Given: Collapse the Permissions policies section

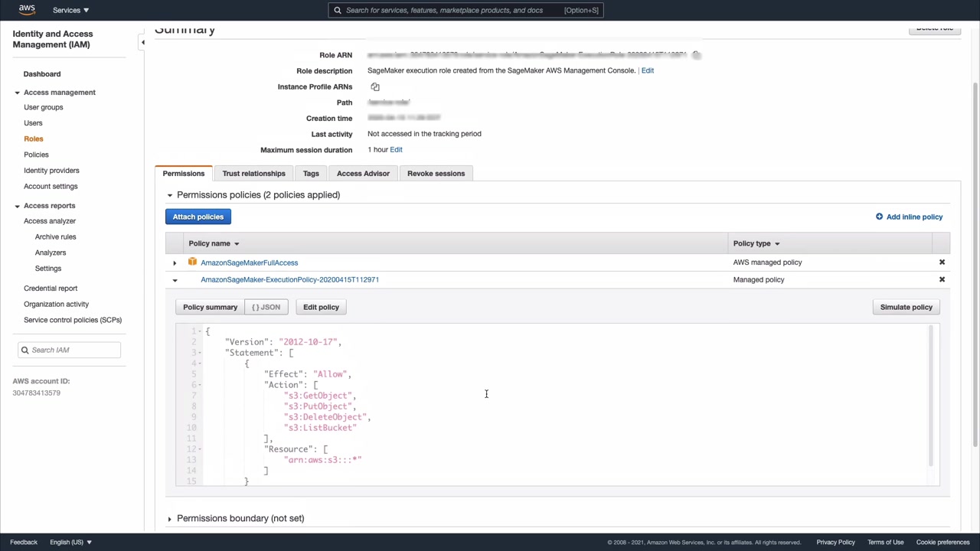Looking at the screenshot, I should coord(170,195).
